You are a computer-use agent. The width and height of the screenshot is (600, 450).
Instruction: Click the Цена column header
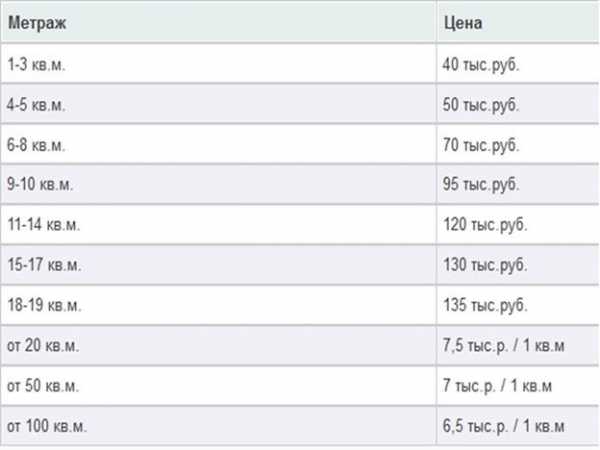pyautogui.click(x=461, y=19)
